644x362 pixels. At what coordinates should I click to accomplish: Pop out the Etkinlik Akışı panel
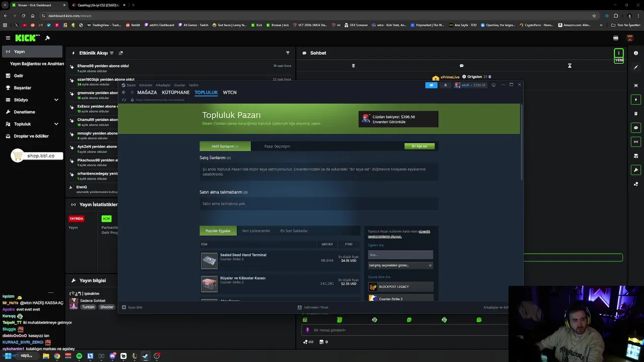click(x=121, y=53)
